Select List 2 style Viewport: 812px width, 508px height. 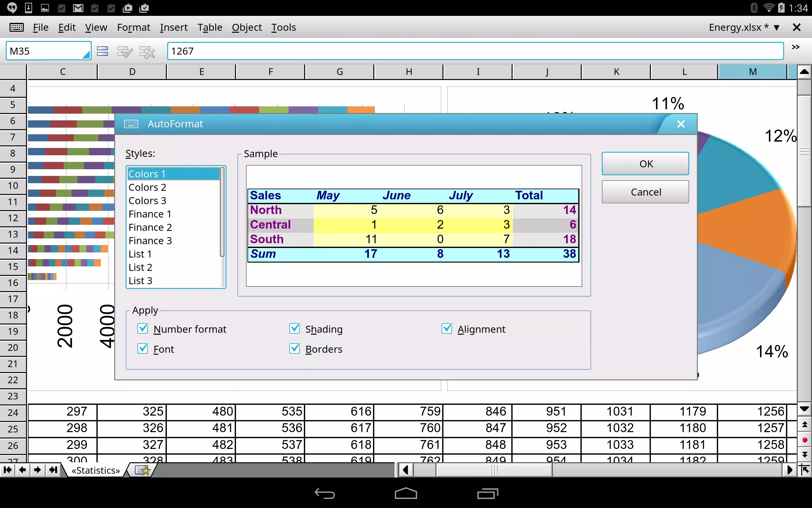(173, 267)
